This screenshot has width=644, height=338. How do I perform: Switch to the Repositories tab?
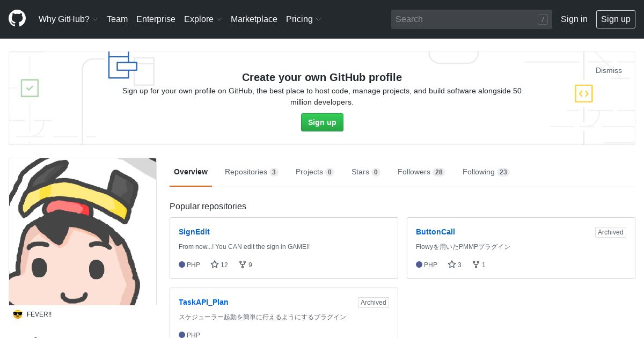pos(251,172)
